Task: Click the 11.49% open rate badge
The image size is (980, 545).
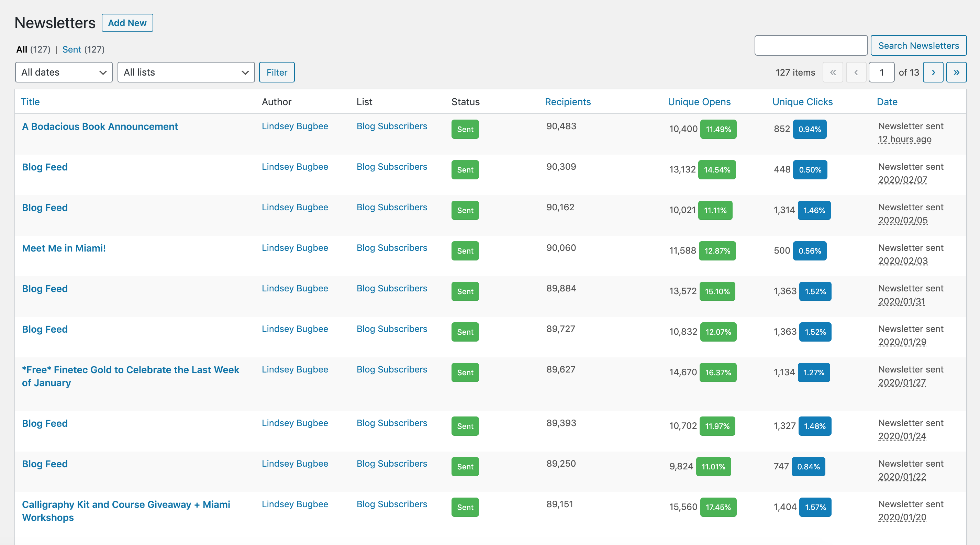Action: tap(718, 129)
